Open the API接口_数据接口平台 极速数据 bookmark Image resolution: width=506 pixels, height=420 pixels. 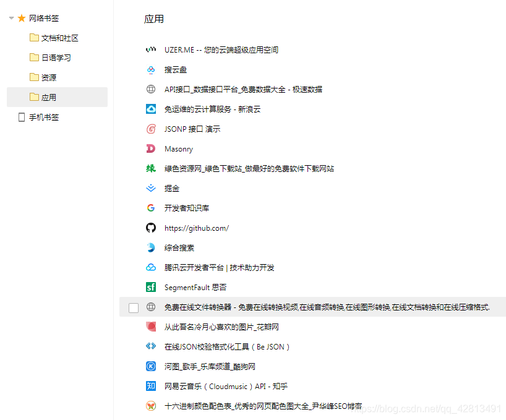coord(243,89)
